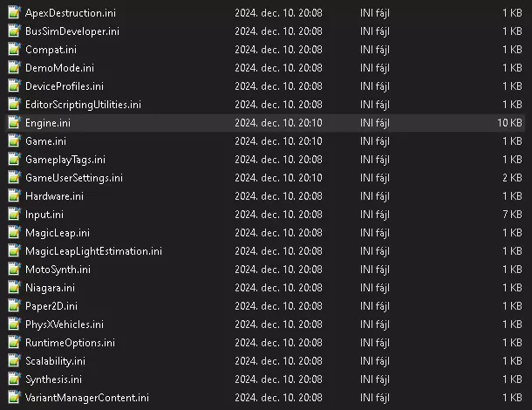Click the BusSimDeveloper.ini file icon
Viewport: 532px width, 410px height.
(x=13, y=31)
